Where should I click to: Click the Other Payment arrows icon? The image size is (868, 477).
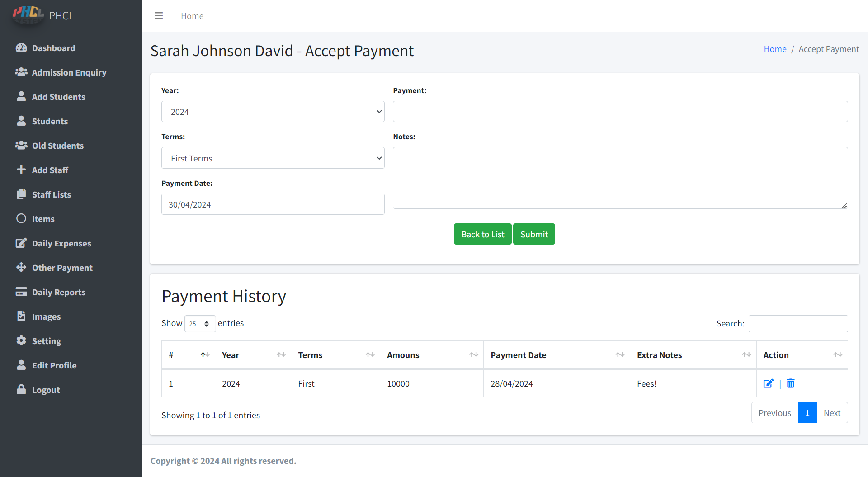21,268
